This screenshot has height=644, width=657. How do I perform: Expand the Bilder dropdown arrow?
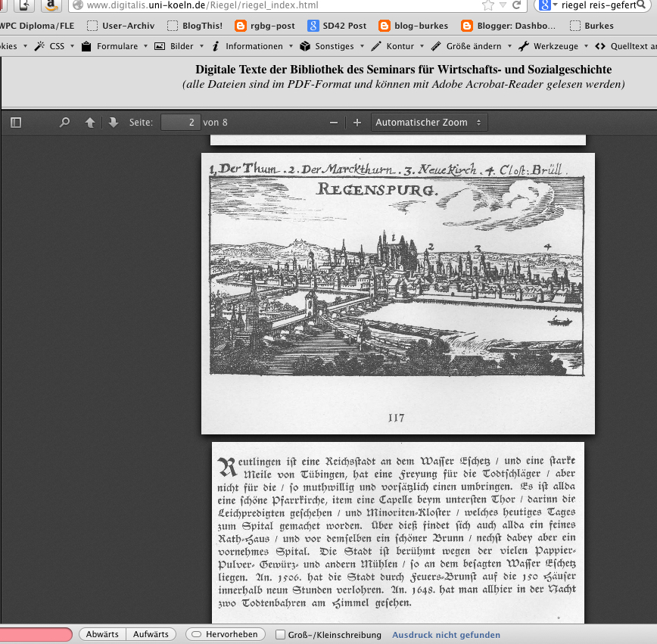point(201,46)
